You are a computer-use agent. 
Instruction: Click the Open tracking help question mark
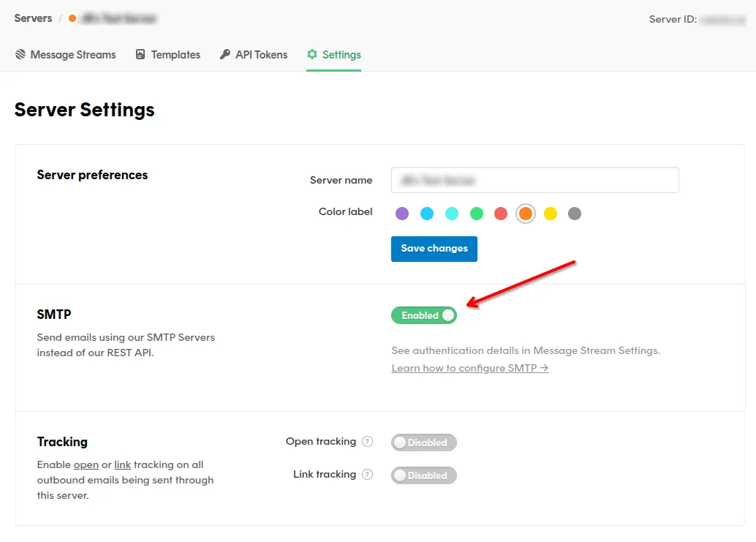coord(368,441)
